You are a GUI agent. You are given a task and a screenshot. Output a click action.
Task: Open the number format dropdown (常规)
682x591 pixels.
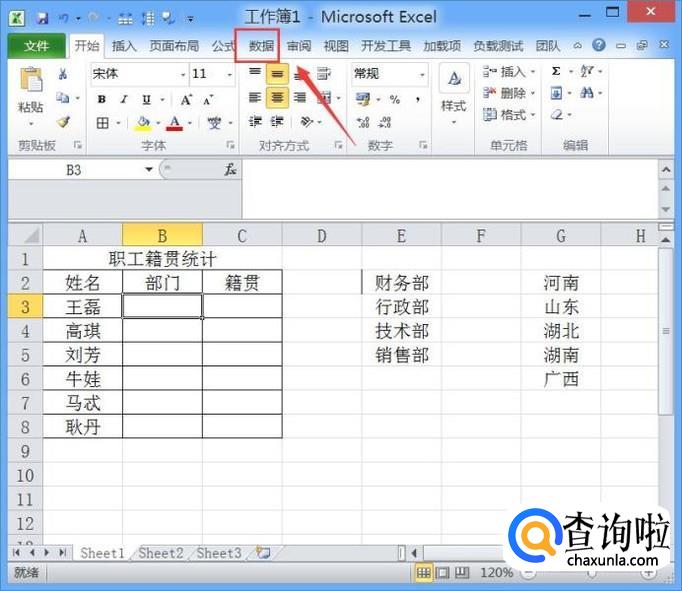[421, 74]
